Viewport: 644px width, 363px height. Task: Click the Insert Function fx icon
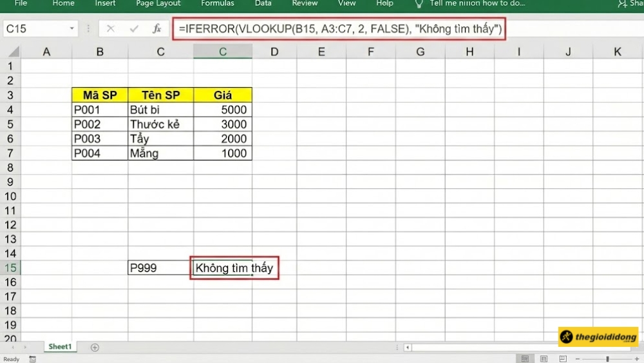pyautogui.click(x=156, y=29)
